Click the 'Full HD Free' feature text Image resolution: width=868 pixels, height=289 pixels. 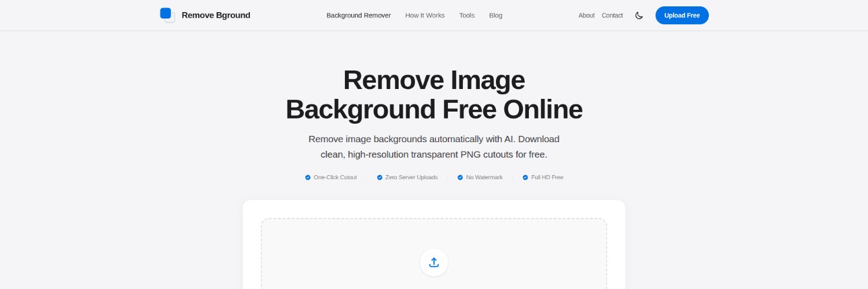tap(547, 177)
